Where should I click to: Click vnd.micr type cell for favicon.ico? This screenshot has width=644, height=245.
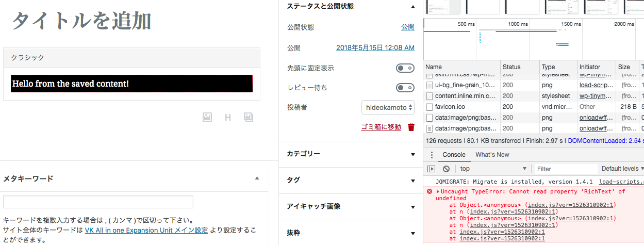click(556, 107)
